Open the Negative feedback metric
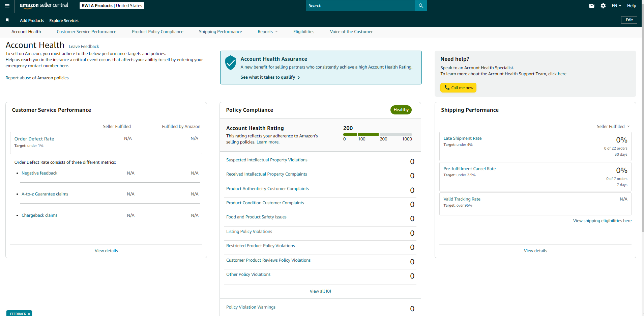The height and width of the screenshot is (316, 644). [39, 173]
